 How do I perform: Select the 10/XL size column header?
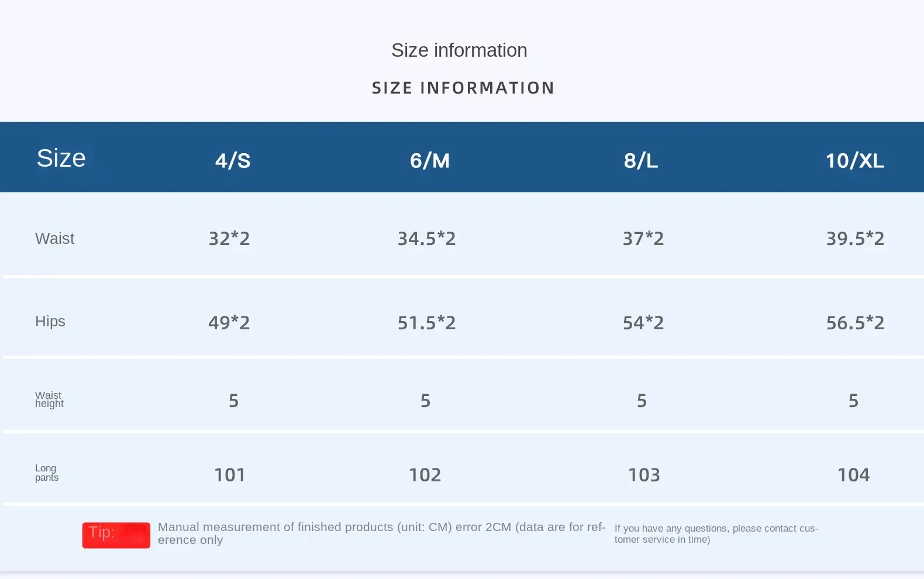[x=854, y=160]
